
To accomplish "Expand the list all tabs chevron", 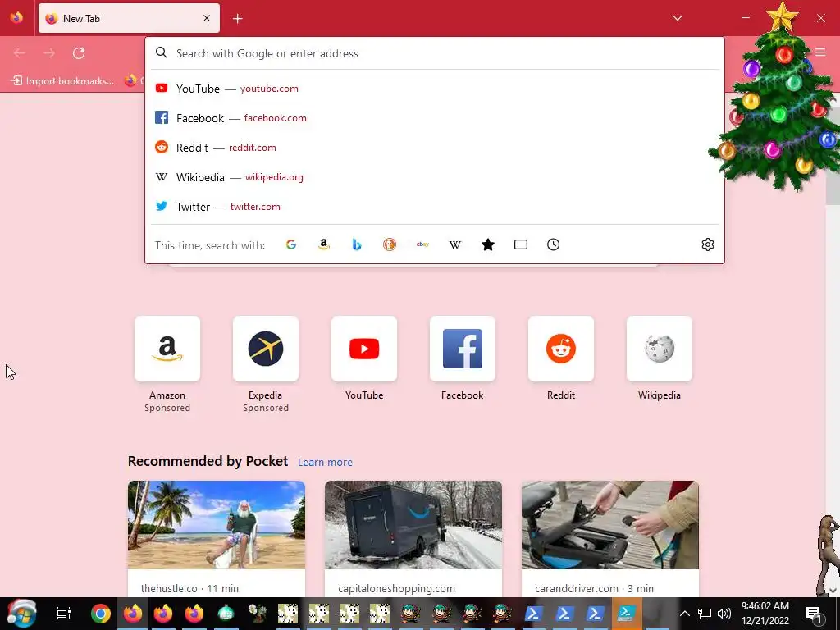I will click(677, 18).
